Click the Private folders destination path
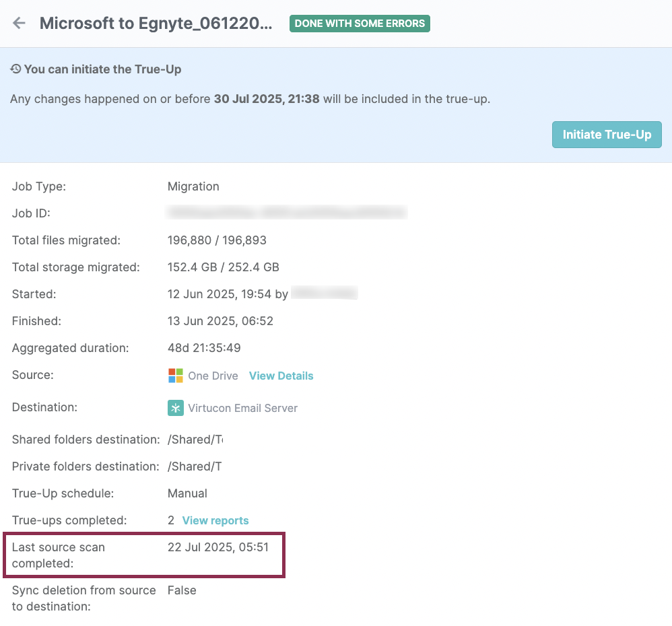This screenshot has width=672, height=626. point(194,466)
